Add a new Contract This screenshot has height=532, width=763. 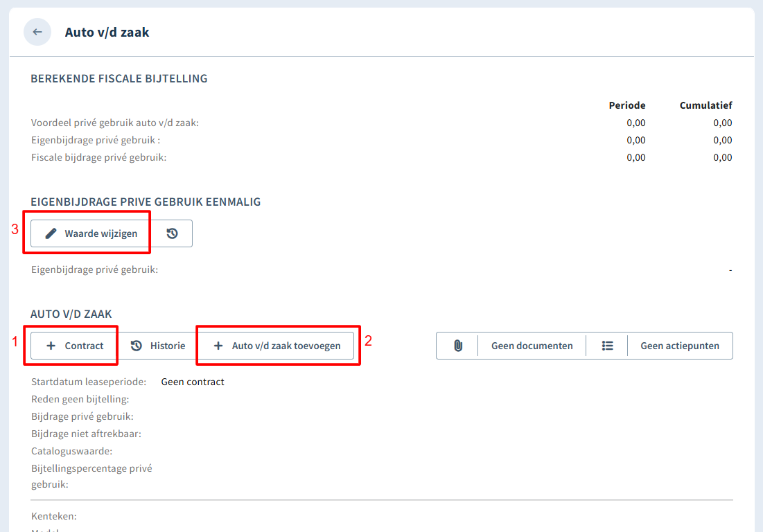pyautogui.click(x=74, y=346)
